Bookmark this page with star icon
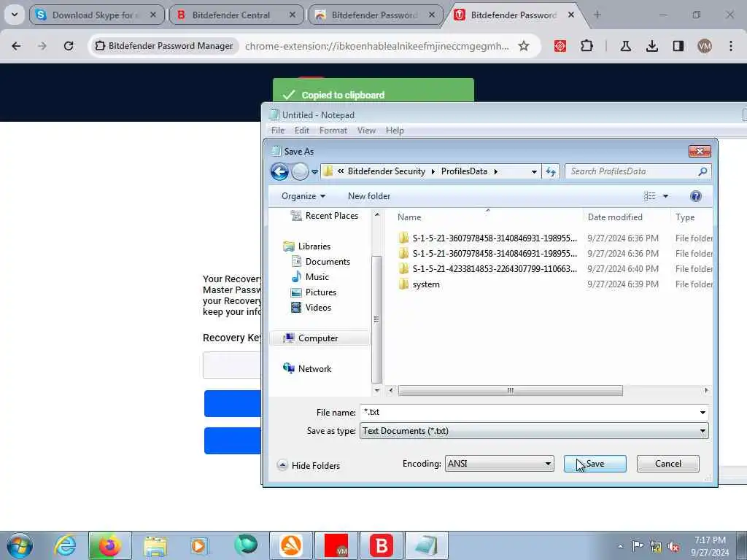747x560 pixels. click(x=524, y=46)
